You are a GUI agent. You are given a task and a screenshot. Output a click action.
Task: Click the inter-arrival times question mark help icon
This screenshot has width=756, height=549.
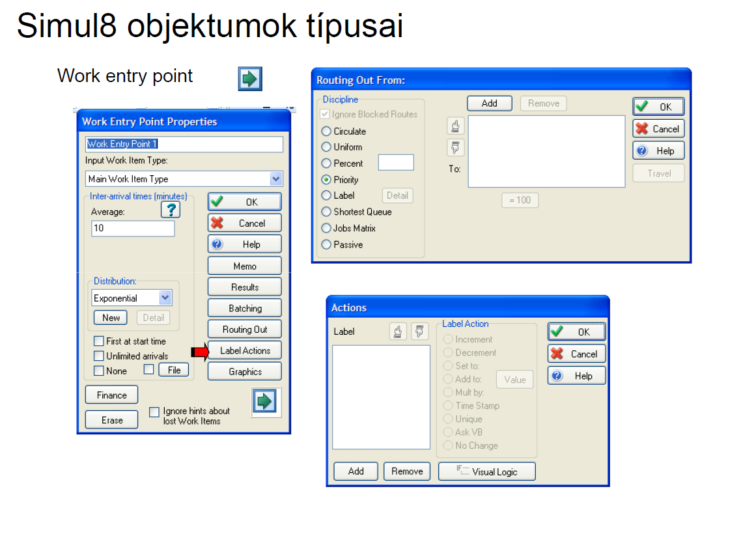tap(171, 210)
